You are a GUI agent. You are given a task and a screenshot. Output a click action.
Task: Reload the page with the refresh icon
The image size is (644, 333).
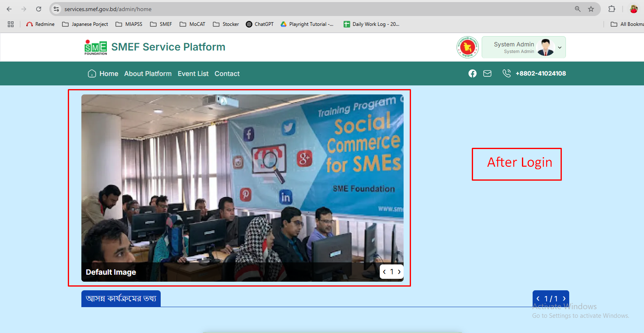point(39,9)
